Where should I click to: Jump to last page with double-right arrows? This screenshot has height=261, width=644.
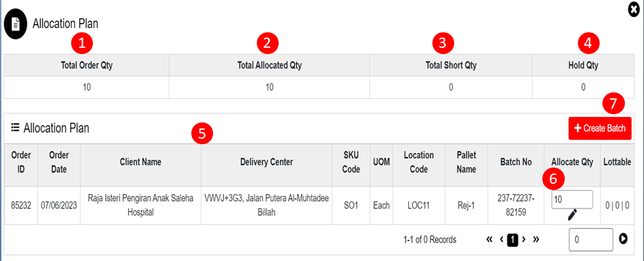point(535,239)
